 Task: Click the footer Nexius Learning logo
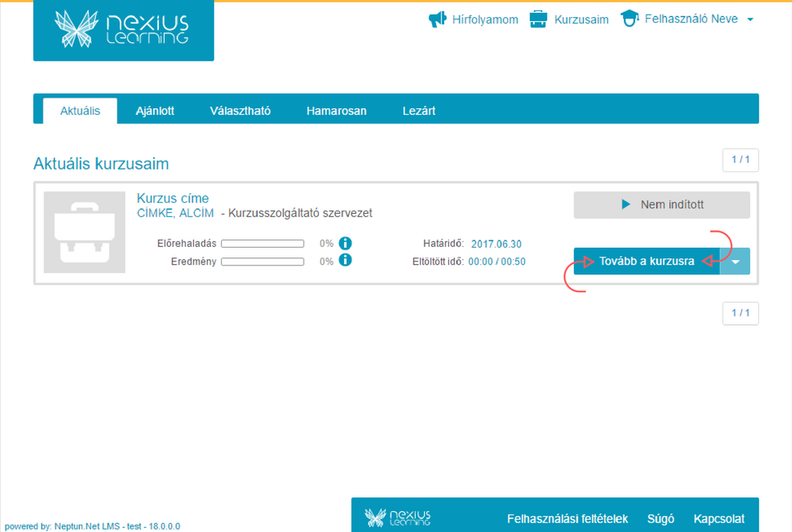pos(397,517)
